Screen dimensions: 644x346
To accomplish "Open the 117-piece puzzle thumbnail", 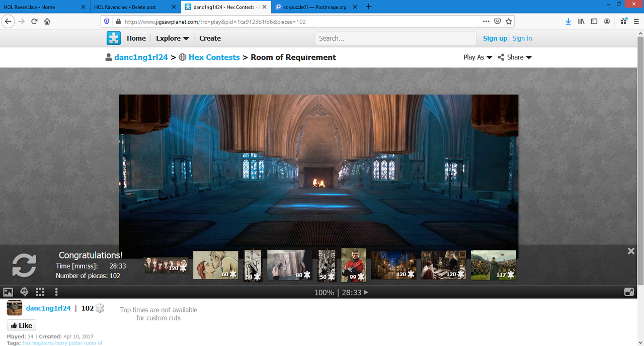I will (x=494, y=265).
